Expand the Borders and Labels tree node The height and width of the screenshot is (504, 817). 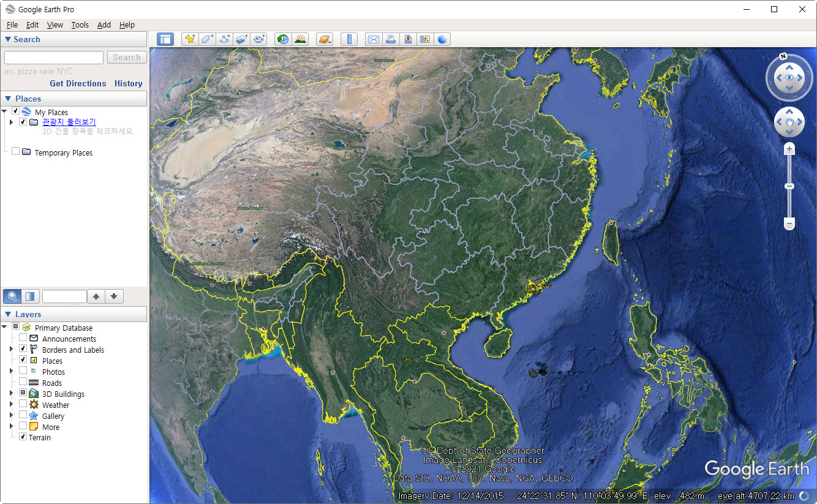(11, 349)
